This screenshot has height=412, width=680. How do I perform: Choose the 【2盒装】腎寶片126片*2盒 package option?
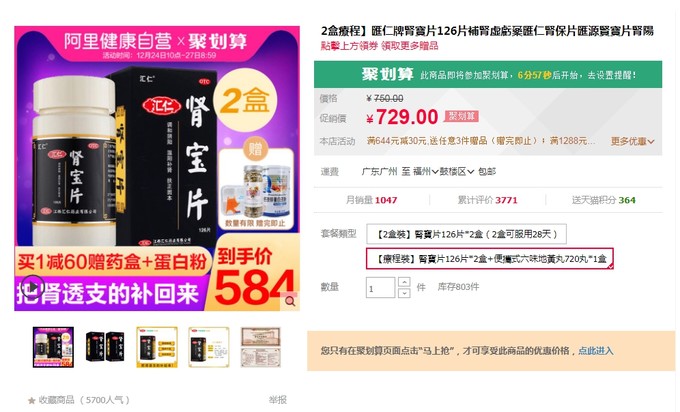tap(466, 234)
